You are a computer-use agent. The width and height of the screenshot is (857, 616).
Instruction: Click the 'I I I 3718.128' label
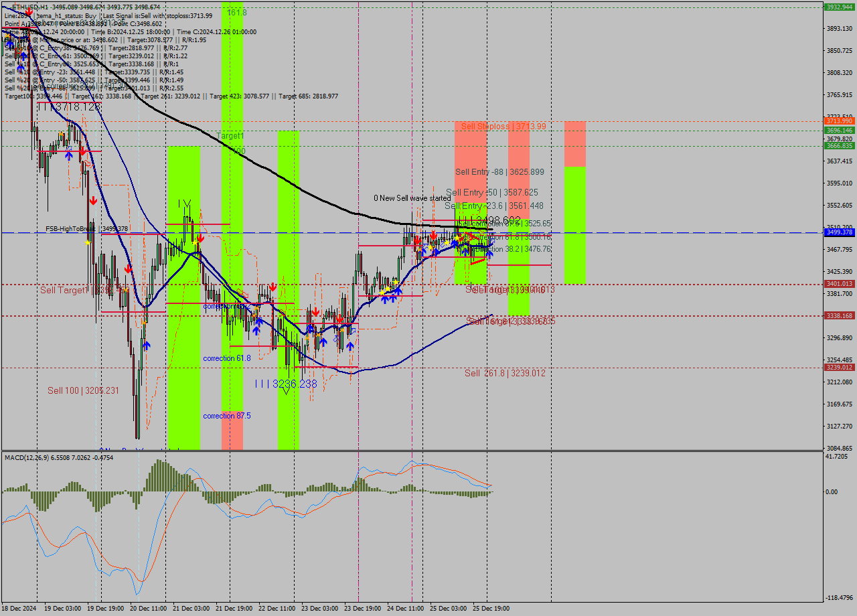coord(69,107)
